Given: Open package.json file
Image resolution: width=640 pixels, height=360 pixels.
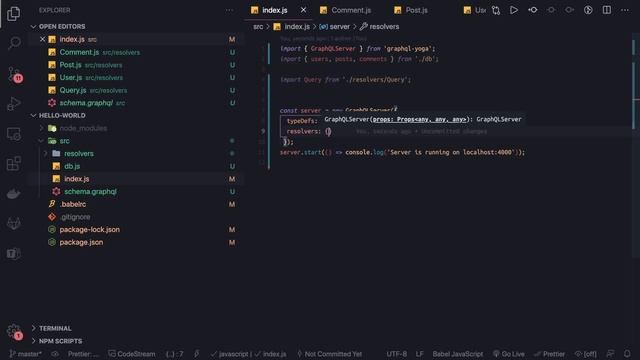Looking at the screenshot, I should point(81,242).
